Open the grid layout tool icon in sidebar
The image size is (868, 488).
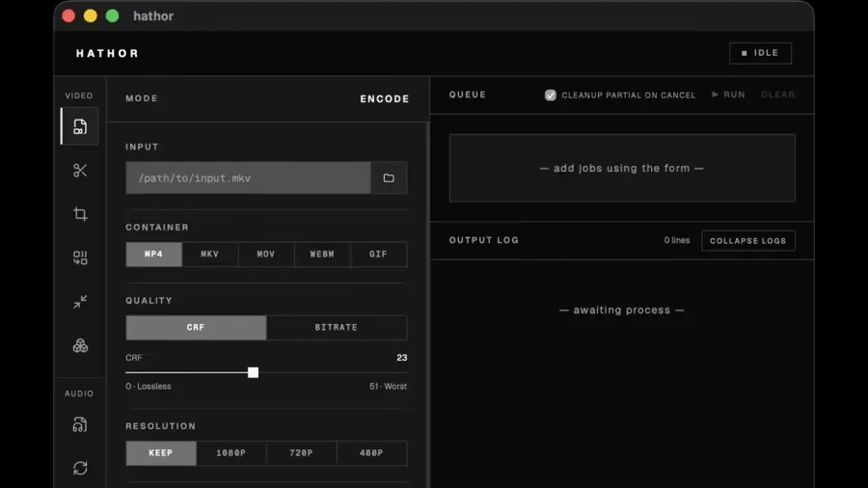80,258
